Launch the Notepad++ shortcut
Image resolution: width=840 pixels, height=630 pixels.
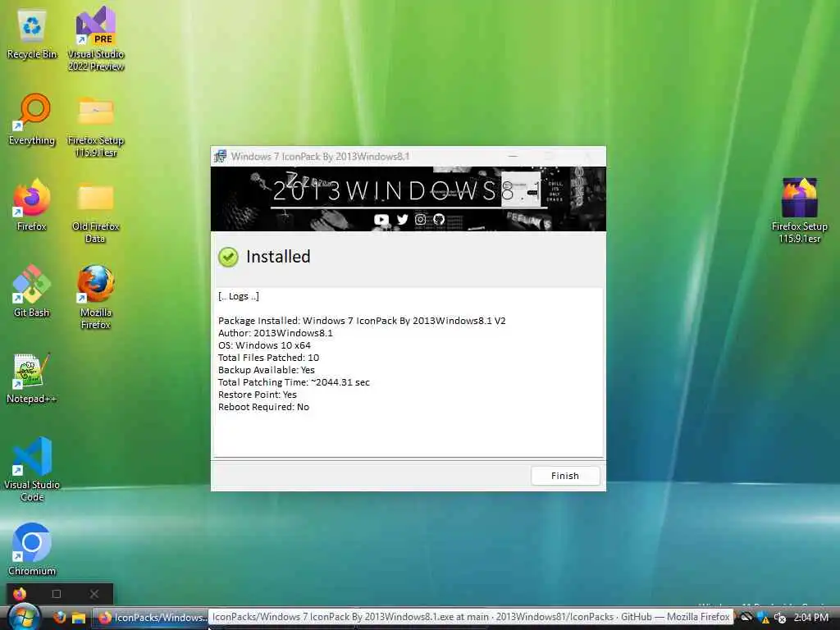click(x=31, y=377)
